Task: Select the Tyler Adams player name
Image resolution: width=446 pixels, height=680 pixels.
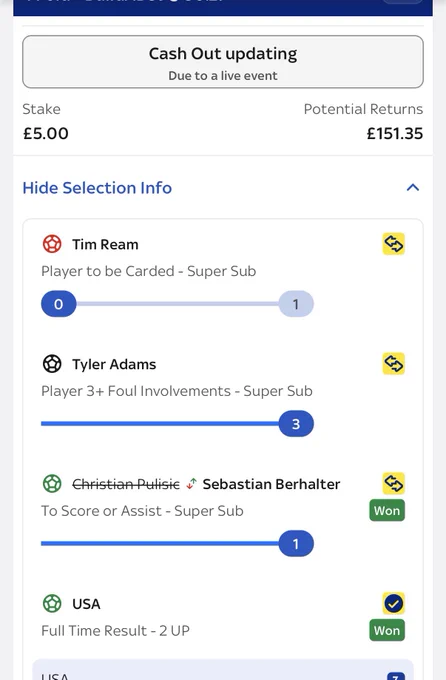Action: (114, 364)
